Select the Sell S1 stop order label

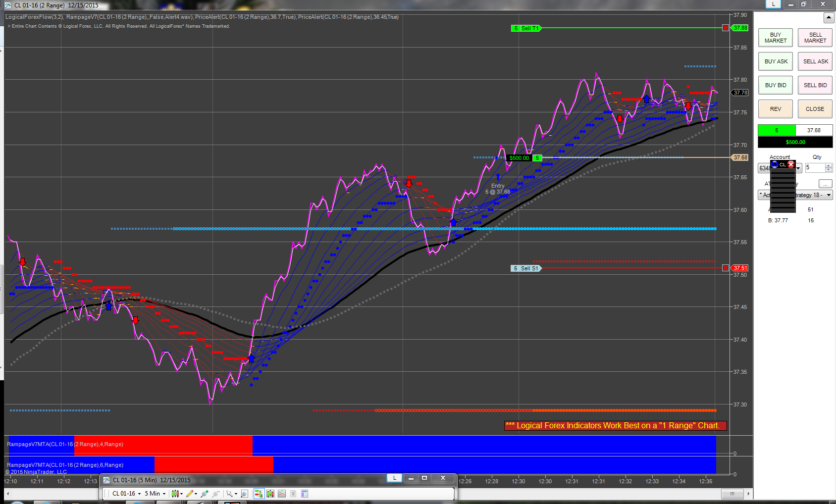pyautogui.click(x=525, y=268)
